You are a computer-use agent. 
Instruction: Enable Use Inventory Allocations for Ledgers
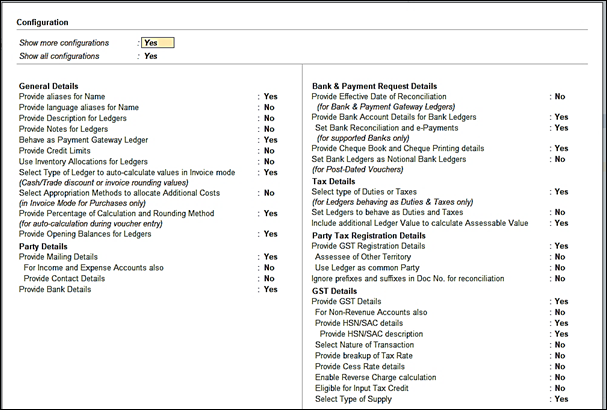[x=269, y=161]
